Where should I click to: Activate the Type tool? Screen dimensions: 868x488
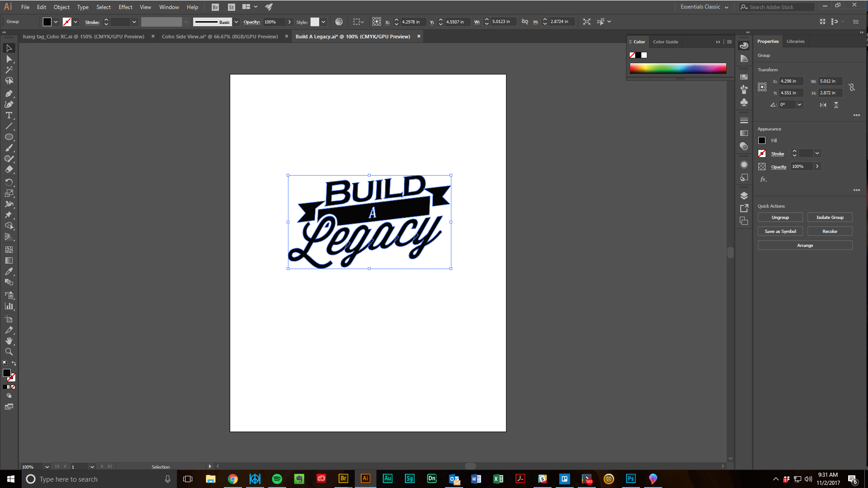coord(9,115)
